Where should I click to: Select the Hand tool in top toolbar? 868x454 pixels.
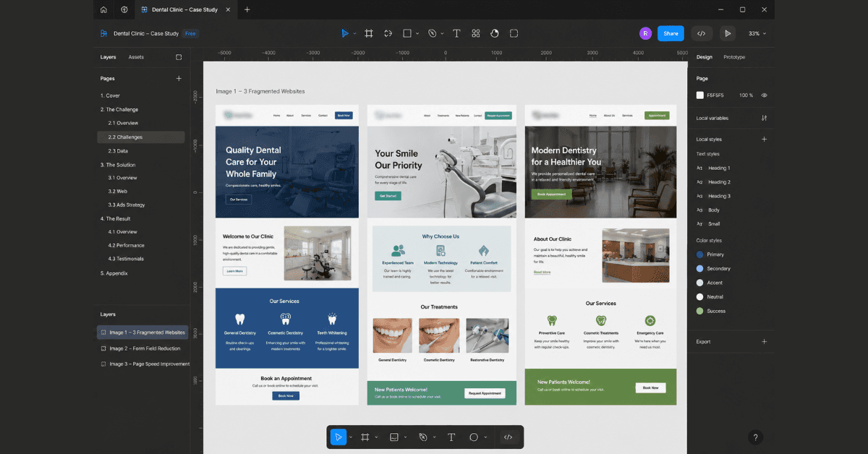point(495,33)
